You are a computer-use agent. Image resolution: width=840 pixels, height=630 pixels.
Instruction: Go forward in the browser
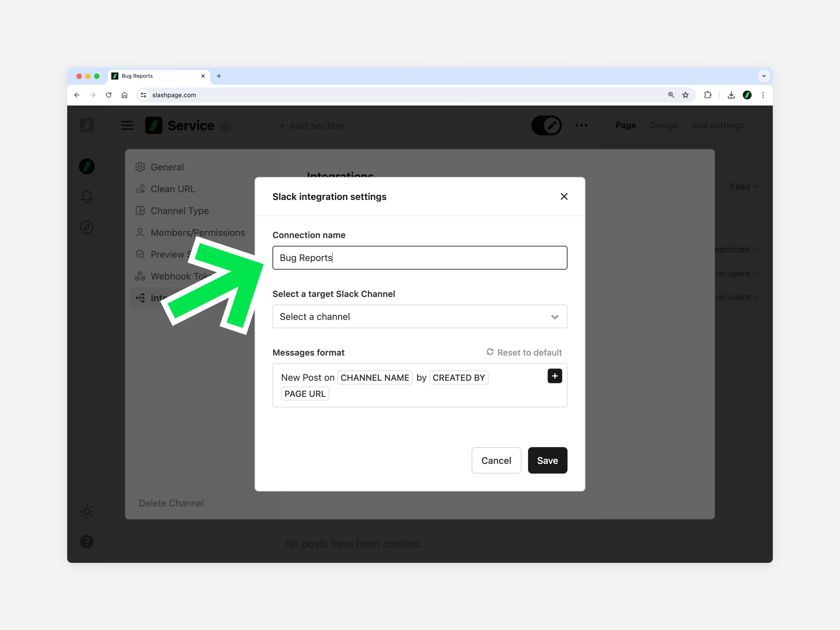[x=93, y=95]
